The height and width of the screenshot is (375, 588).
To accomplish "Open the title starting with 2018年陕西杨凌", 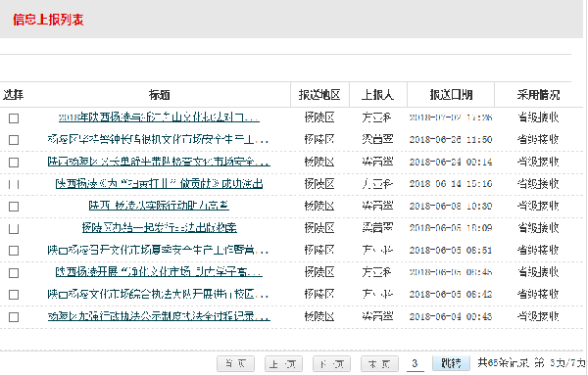I will point(159,117).
